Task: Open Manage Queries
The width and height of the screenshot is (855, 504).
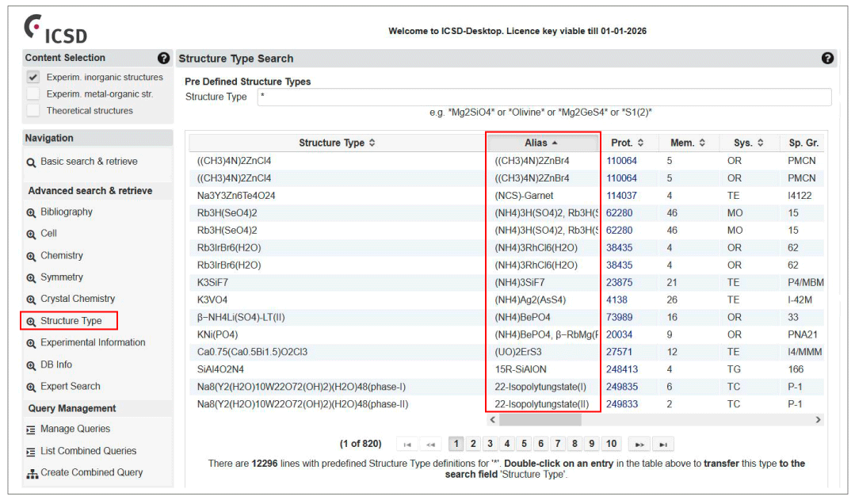Action: pos(75,429)
